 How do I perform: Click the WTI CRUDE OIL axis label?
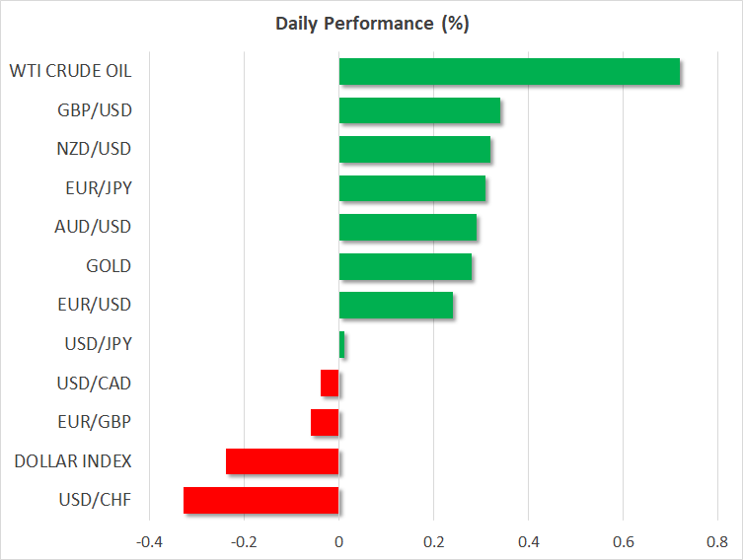pyautogui.click(x=70, y=71)
